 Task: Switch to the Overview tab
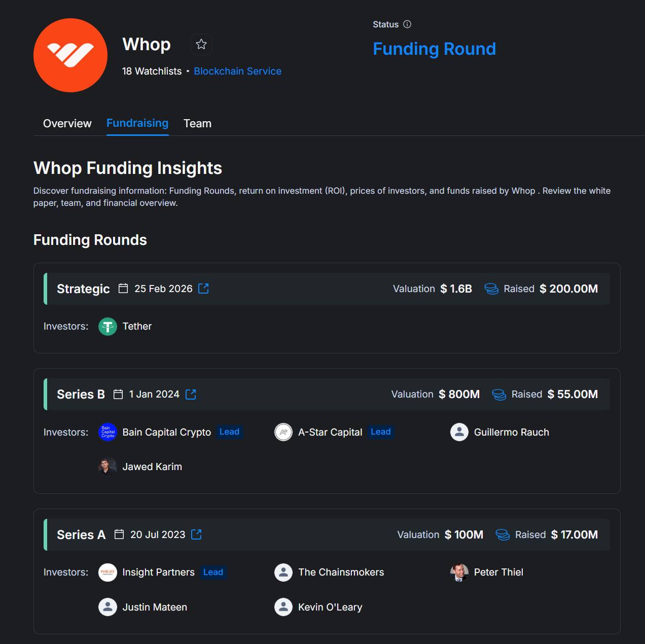tap(67, 123)
